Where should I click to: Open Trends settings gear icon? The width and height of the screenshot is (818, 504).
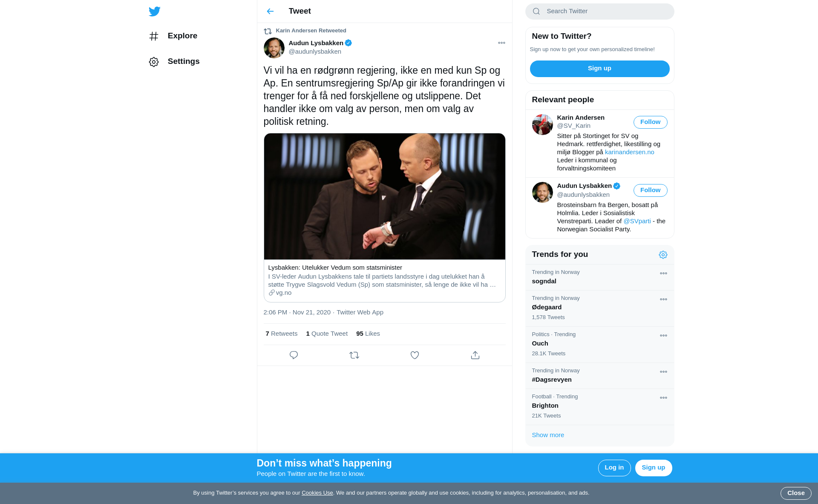click(x=663, y=255)
